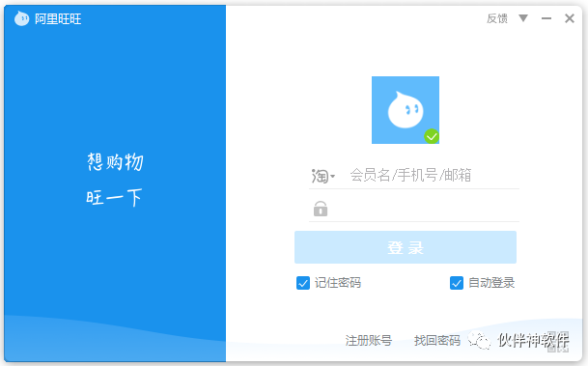Click the lock icon beside the password field
The width and height of the screenshot is (588, 366).
pyautogui.click(x=321, y=209)
